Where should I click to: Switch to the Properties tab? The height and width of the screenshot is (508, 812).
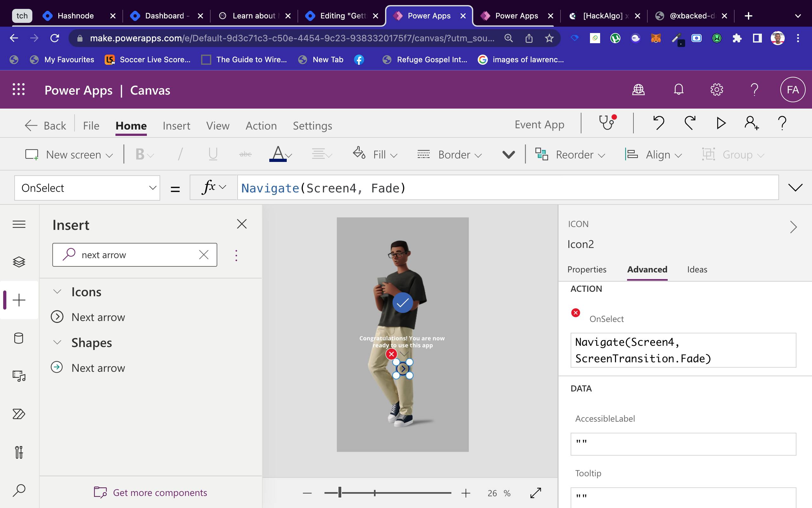[586, 270]
